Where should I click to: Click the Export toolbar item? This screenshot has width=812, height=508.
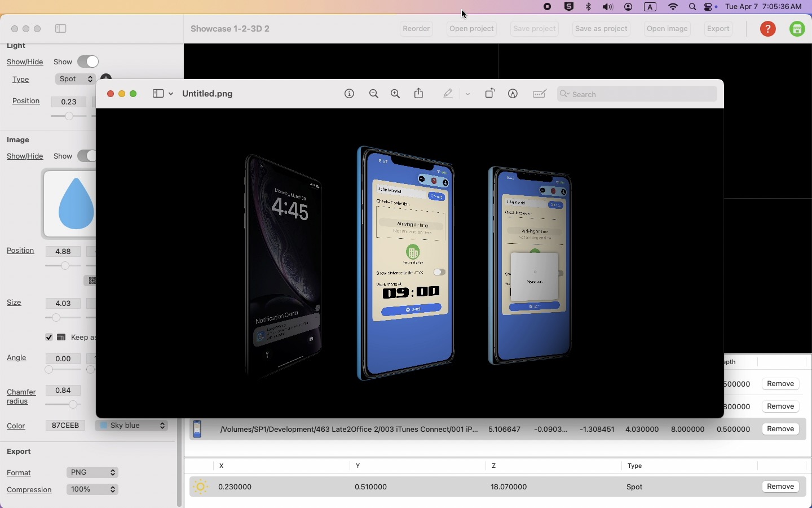(720, 29)
